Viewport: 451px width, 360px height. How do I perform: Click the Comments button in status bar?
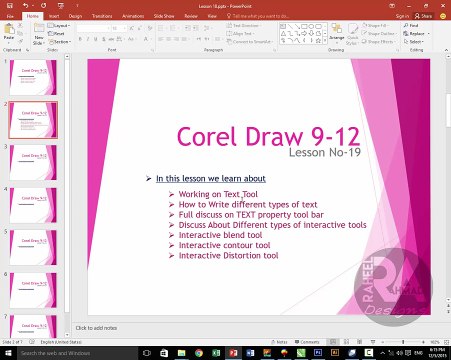pyautogui.click(x=307, y=342)
